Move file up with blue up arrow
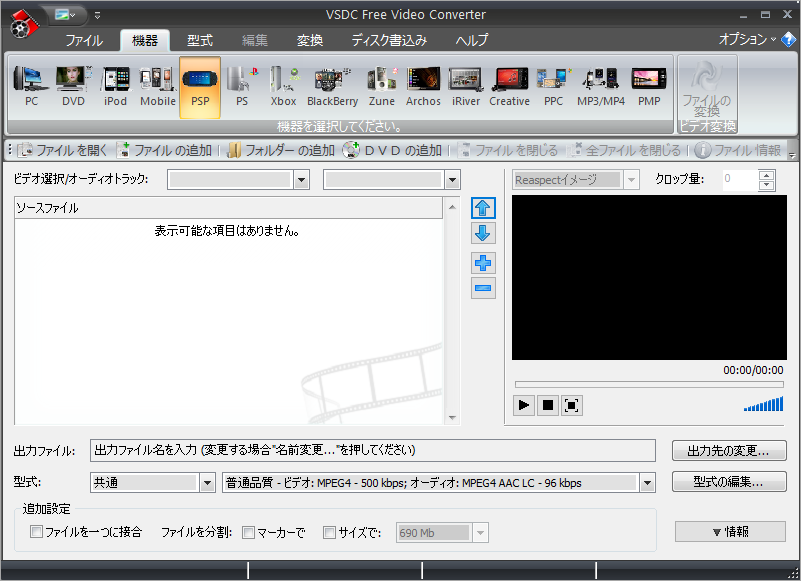The width and height of the screenshot is (801, 581). [x=483, y=208]
